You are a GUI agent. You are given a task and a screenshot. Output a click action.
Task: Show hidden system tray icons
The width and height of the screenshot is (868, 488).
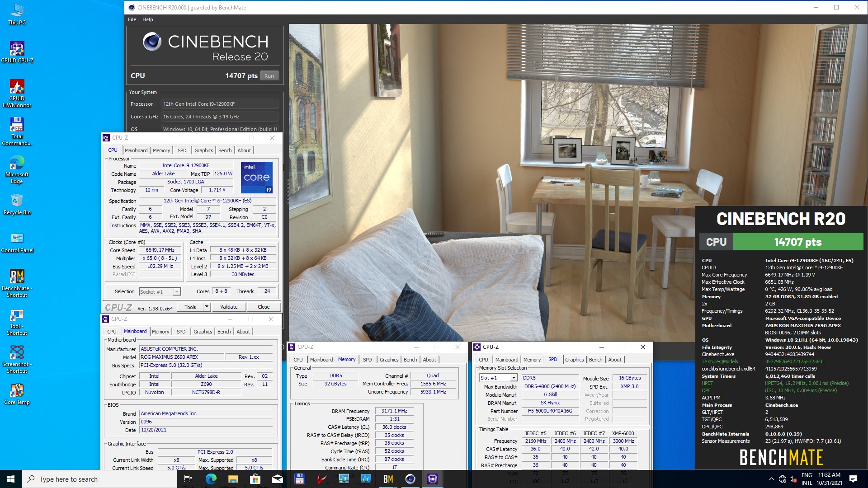click(x=771, y=479)
